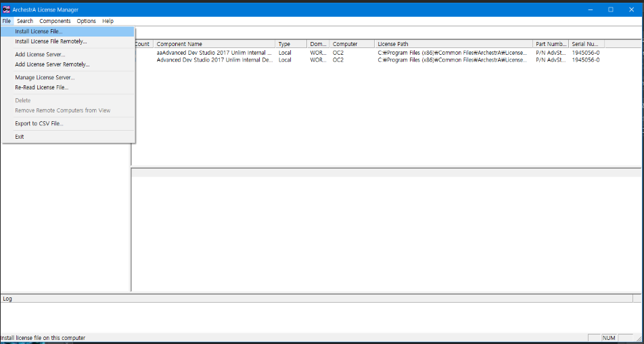Open the Search menu
644x344 pixels.
coord(25,21)
